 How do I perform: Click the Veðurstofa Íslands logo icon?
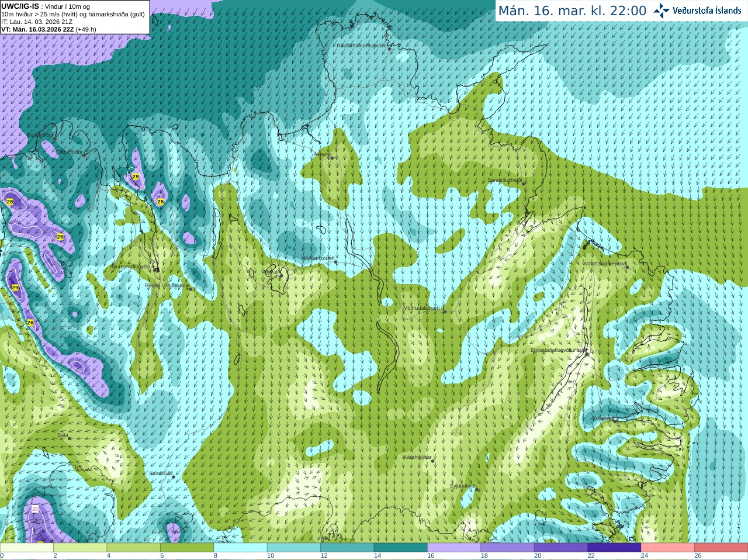pos(662,11)
